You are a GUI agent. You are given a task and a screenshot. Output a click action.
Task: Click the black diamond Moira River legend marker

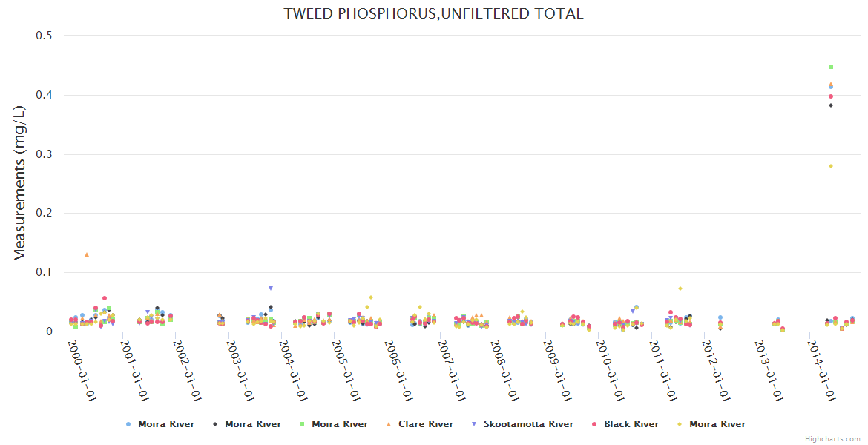click(215, 424)
